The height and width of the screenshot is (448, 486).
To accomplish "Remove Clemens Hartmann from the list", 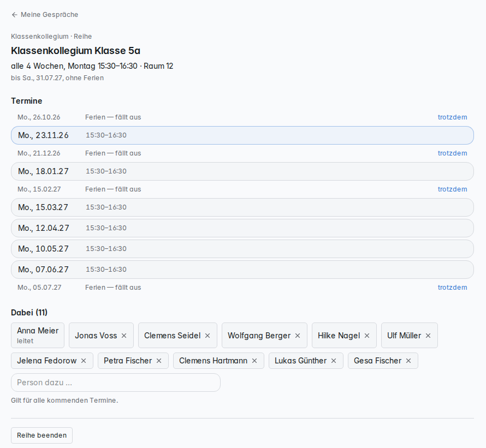I will [x=254, y=361].
